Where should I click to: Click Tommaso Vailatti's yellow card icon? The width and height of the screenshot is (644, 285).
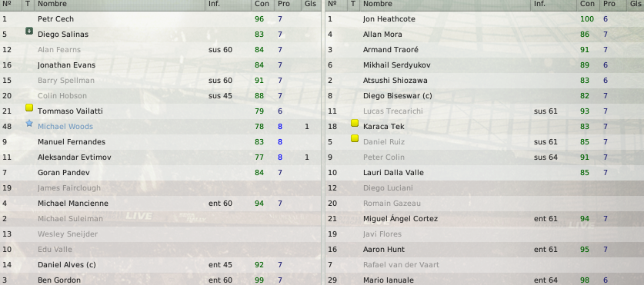pyautogui.click(x=29, y=108)
